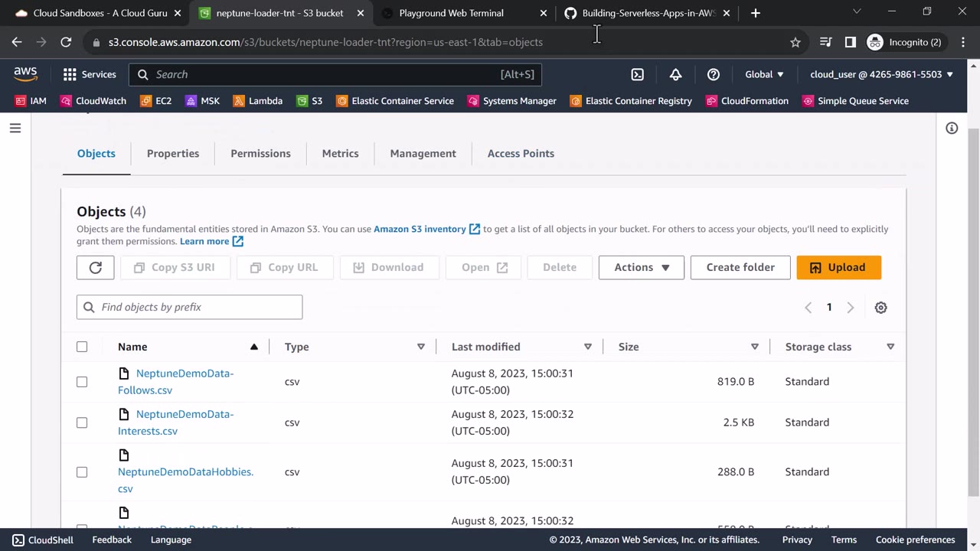This screenshot has height=551, width=980.
Task: Switch to the Objects tab
Action: pos(96,153)
